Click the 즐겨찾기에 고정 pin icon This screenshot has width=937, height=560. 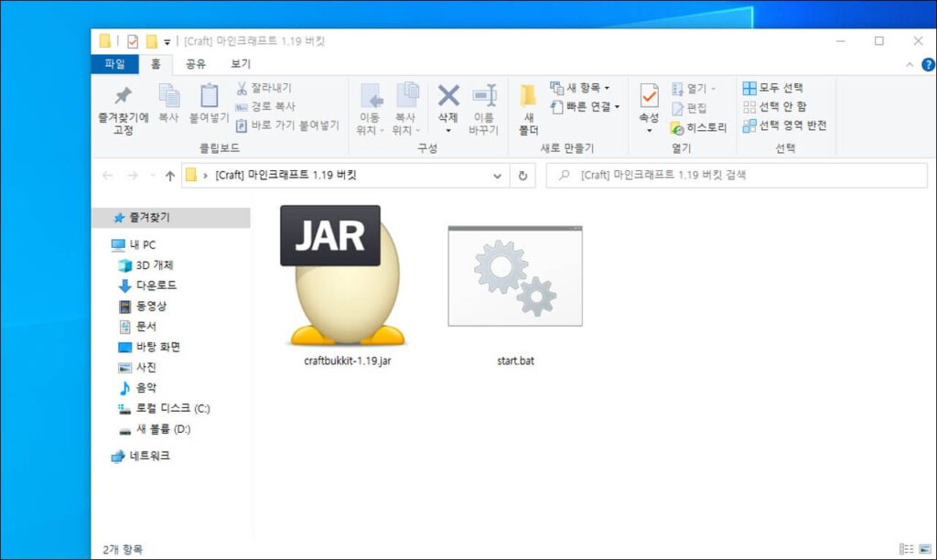coord(124,96)
